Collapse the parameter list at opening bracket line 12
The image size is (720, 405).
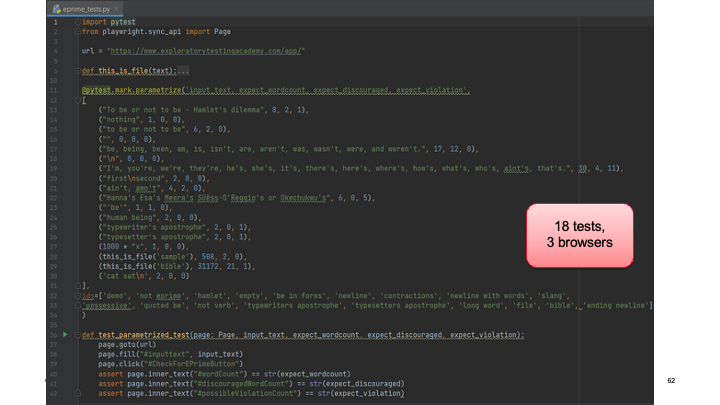pos(78,100)
